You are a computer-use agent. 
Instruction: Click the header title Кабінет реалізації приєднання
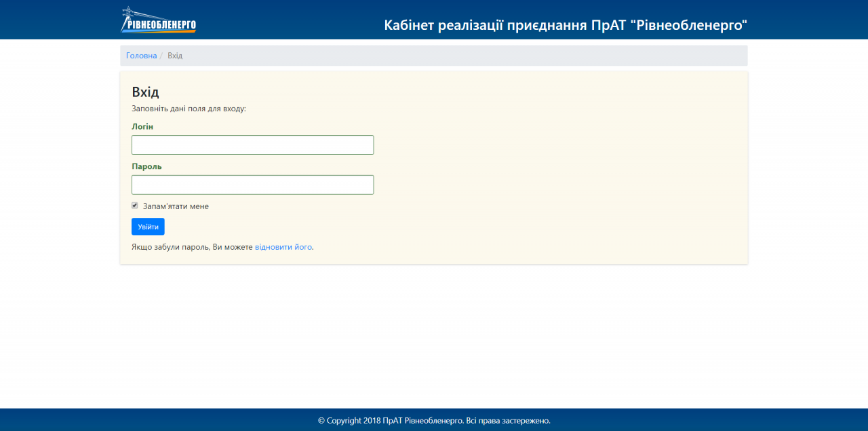[x=566, y=26]
